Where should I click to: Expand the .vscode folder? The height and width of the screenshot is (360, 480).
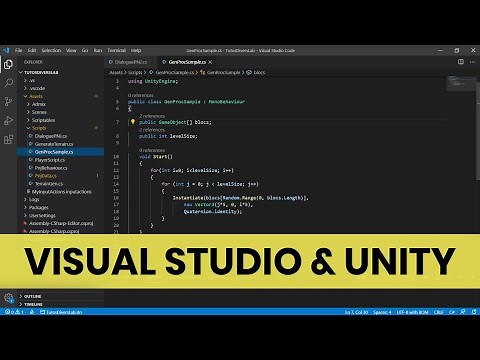click(37, 88)
